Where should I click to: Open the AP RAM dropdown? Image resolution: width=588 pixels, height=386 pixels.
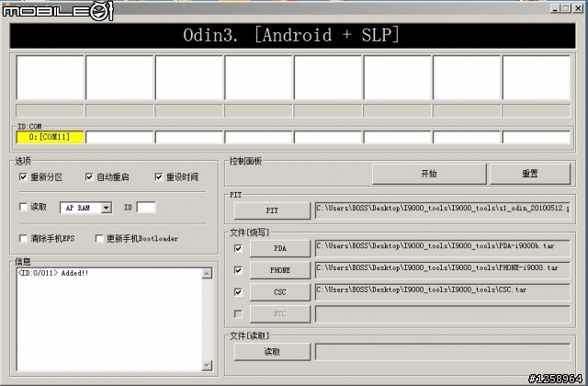[x=107, y=208]
